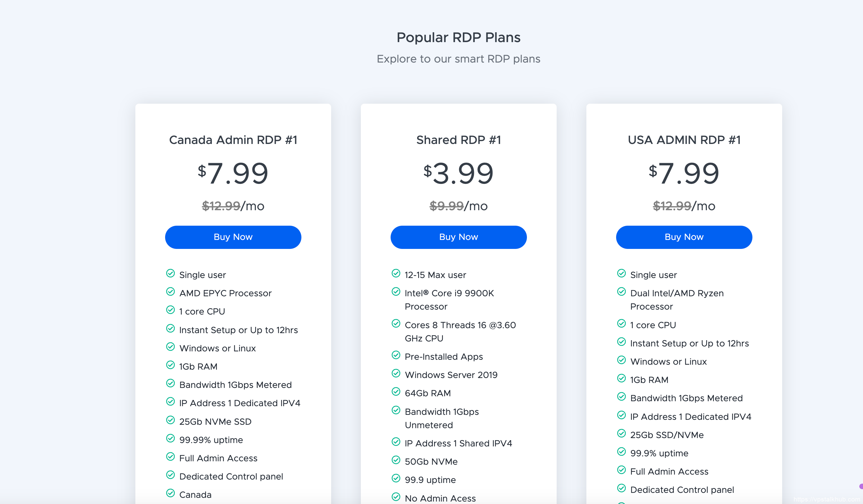Click Buy Now for Canada Admin RDP #1
Image resolution: width=863 pixels, height=504 pixels.
click(x=233, y=237)
